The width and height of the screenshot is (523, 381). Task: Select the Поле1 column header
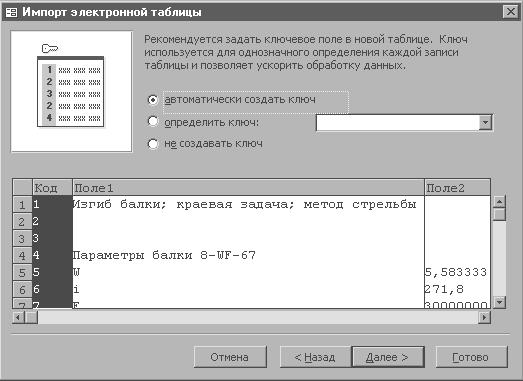[248, 187]
